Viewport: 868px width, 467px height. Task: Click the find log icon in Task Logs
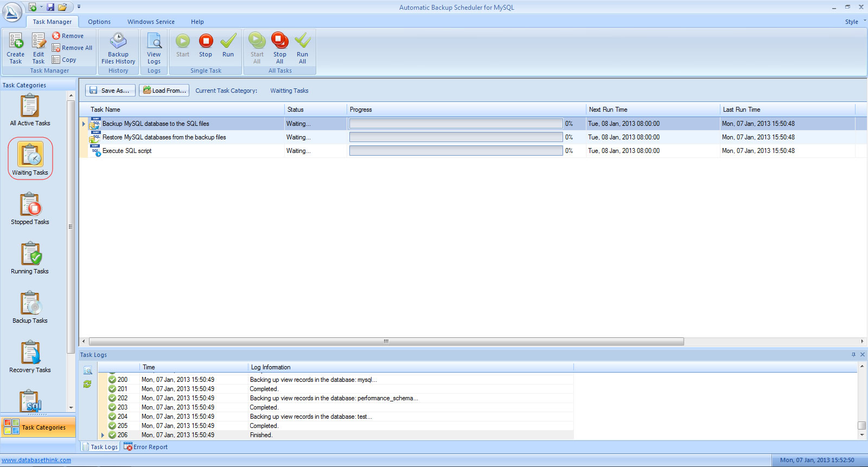[x=87, y=370]
